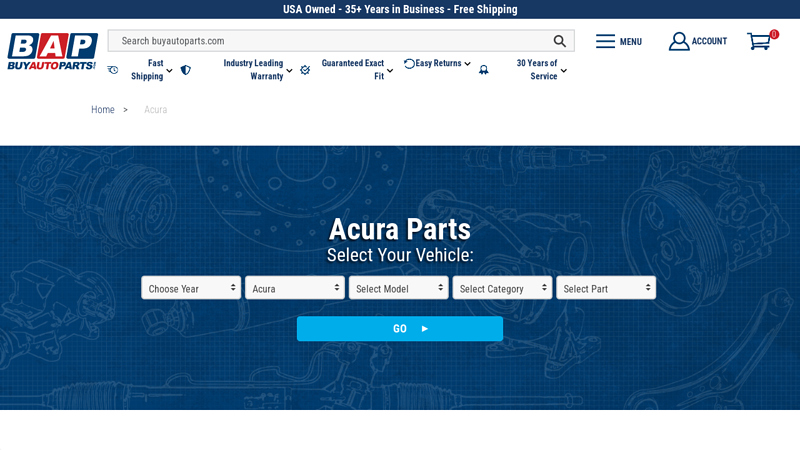
Task: Expand the Easy Returns chevron
Action: [x=467, y=64]
